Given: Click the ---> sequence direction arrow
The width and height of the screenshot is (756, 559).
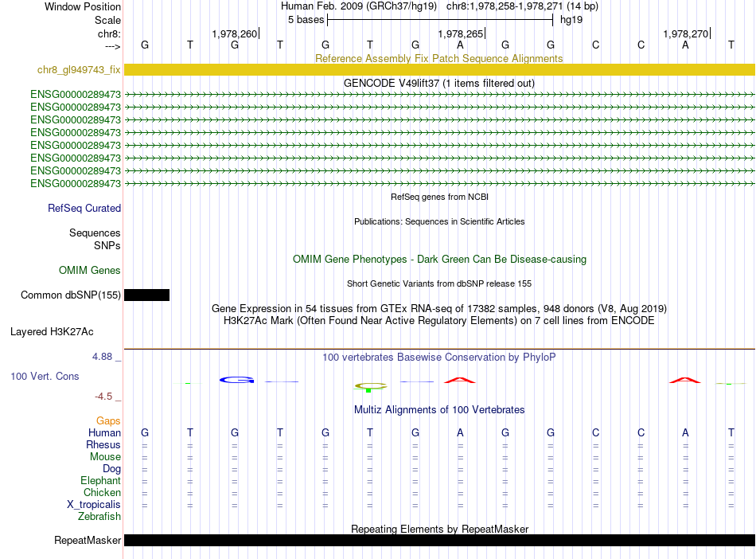Looking at the screenshot, I should pyautogui.click(x=113, y=46).
